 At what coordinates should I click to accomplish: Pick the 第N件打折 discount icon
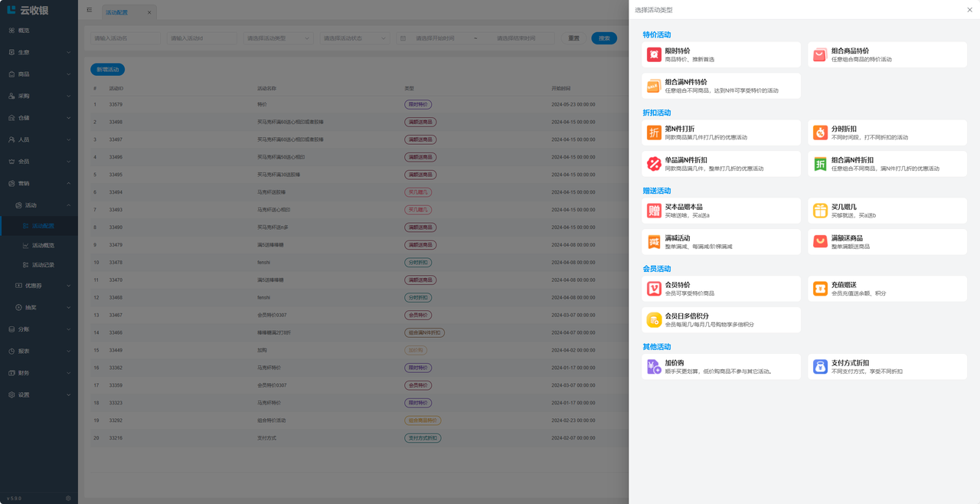[654, 133]
